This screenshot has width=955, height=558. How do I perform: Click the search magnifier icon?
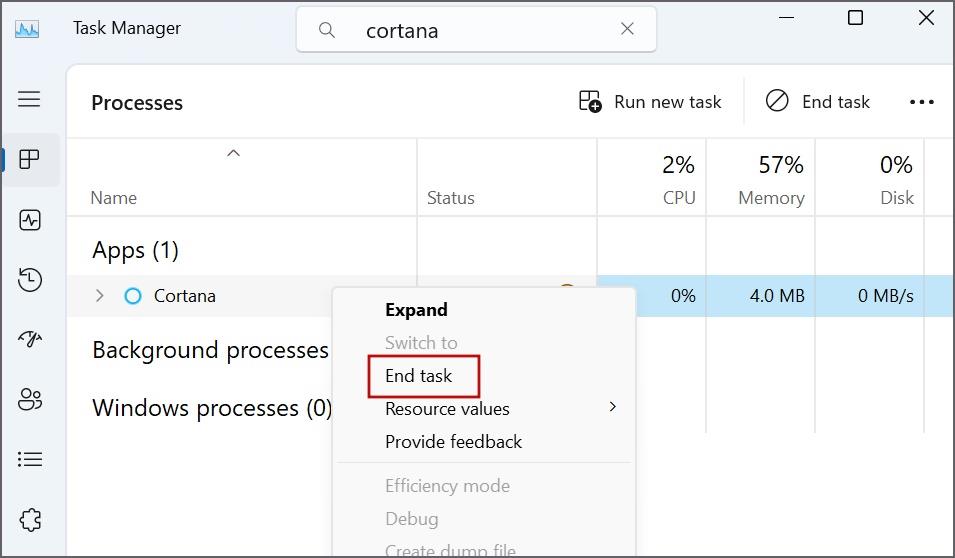tap(327, 29)
